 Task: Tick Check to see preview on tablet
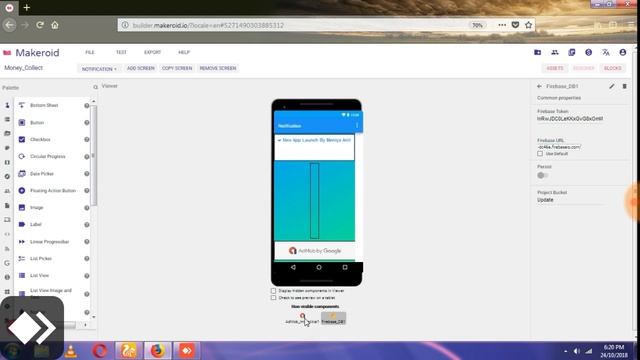pos(273,298)
